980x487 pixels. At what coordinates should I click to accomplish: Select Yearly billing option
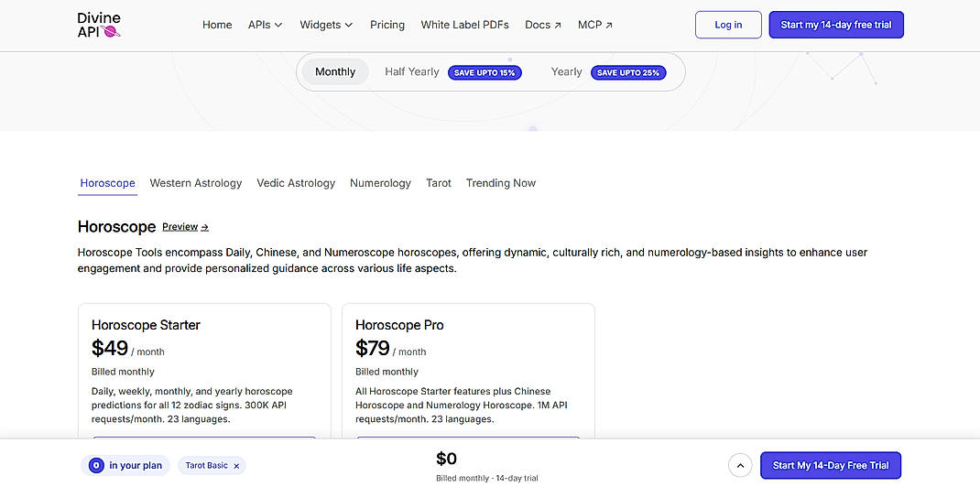point(566,71)
